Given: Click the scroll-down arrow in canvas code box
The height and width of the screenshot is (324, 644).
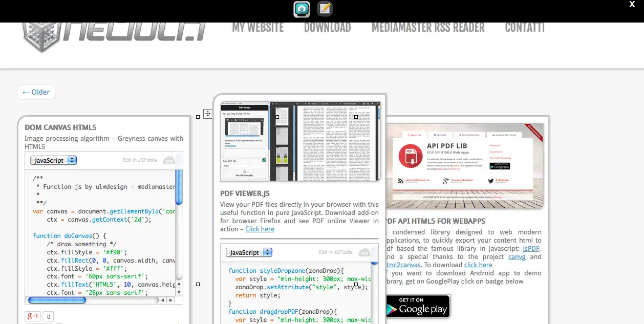Looking at the screenshot, I should tap(179, 292).
